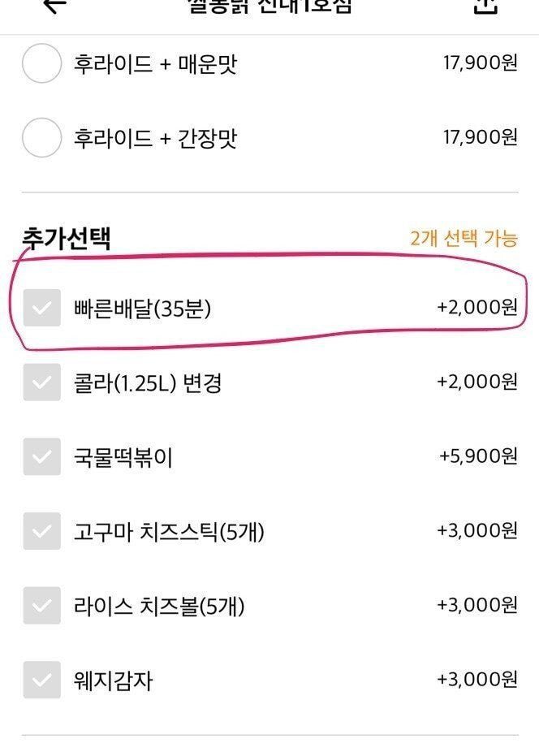Tap the back arrow icon

click(x=54, y=6)
